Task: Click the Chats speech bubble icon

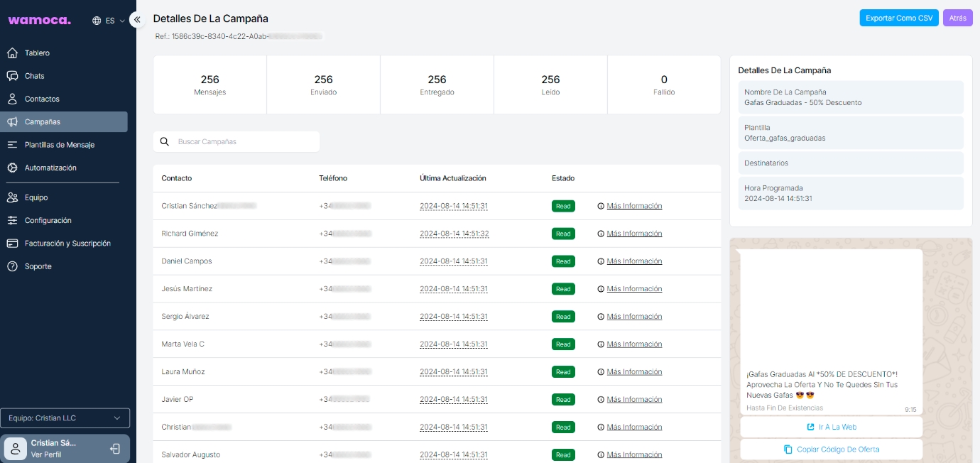Action: coord(12,76)
